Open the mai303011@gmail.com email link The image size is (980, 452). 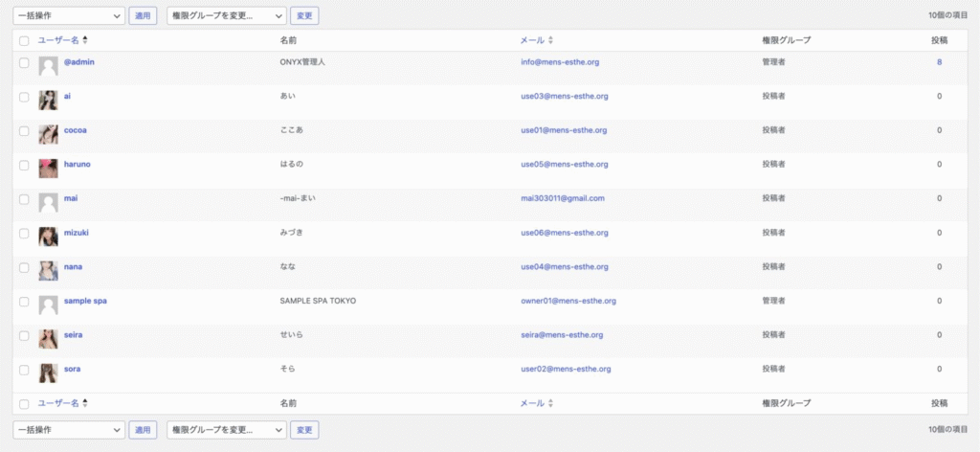[x=562, y=198]
